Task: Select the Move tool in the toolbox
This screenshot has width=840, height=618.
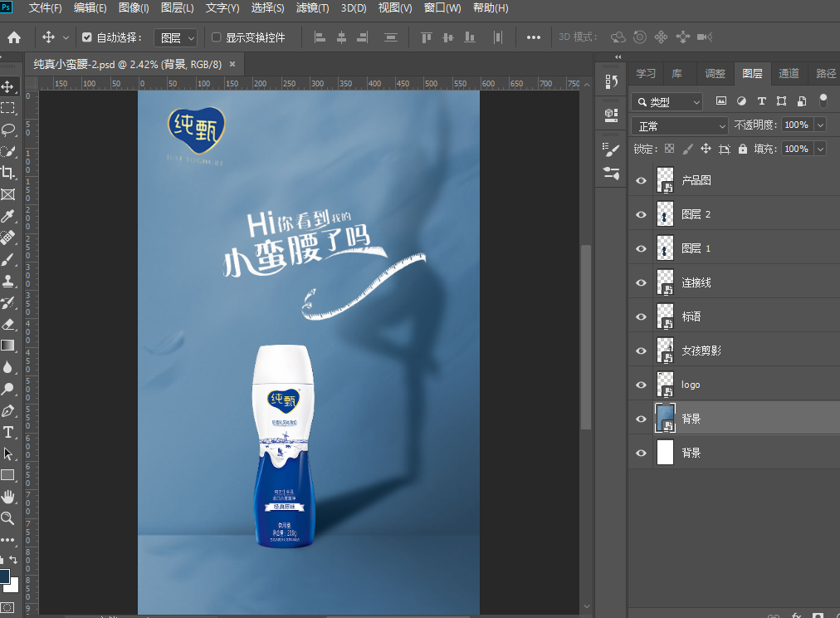Action: (x=8, y=86)
